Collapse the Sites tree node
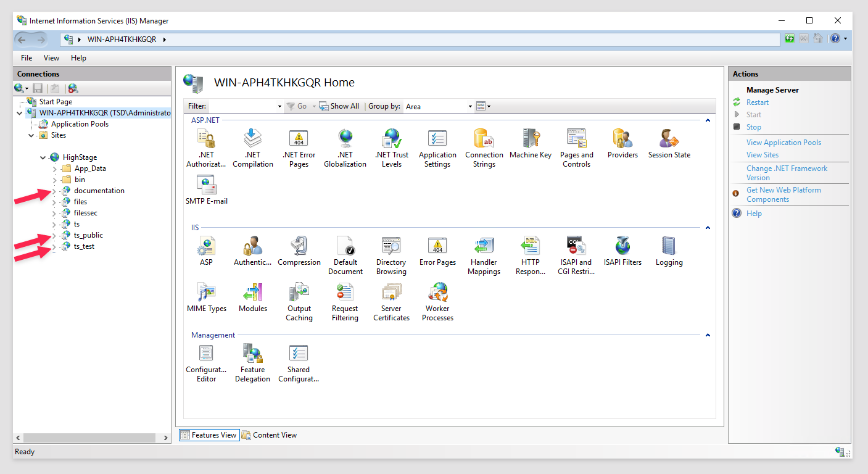This screenshot has height=474, width=868. [31, 135]
